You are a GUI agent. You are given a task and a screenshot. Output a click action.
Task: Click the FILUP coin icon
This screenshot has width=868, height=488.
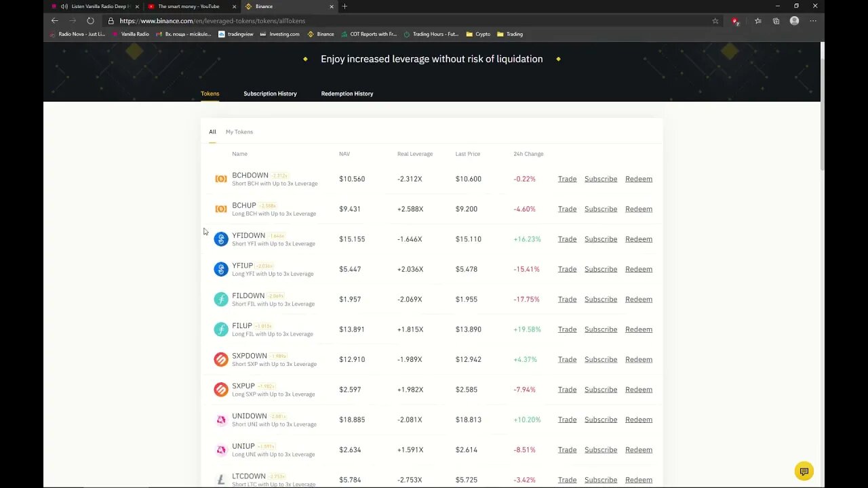221,329
